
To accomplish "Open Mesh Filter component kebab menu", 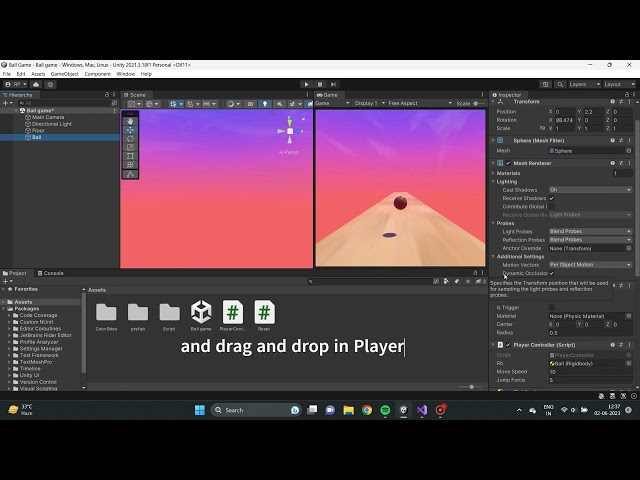I will coord(629,140).
